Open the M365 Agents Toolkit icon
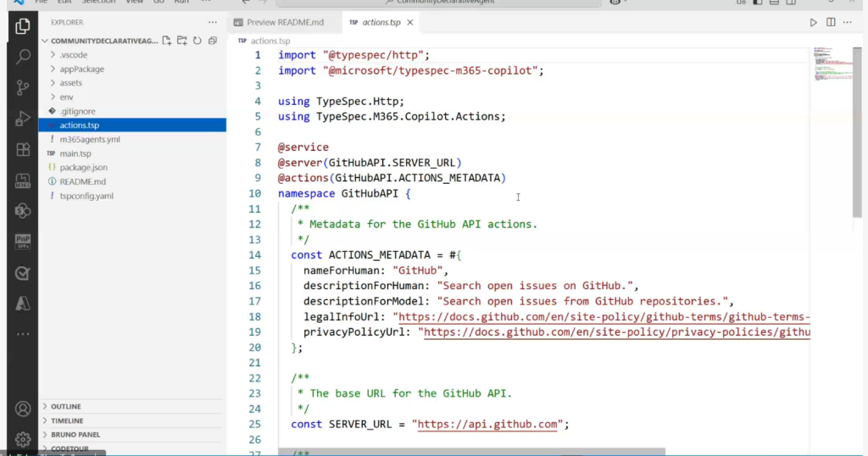Viewport: 868px width, 456px height. point(23,181)
